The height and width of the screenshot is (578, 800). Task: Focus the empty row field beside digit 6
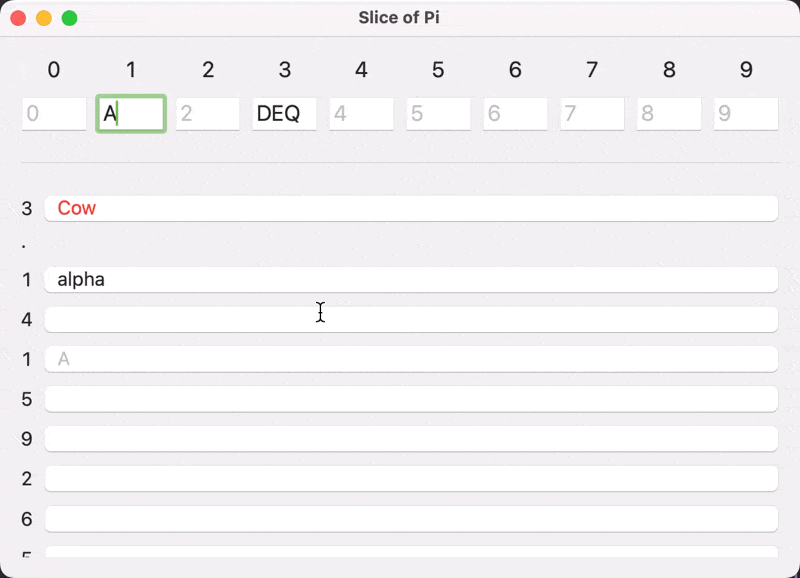(411, 519)
